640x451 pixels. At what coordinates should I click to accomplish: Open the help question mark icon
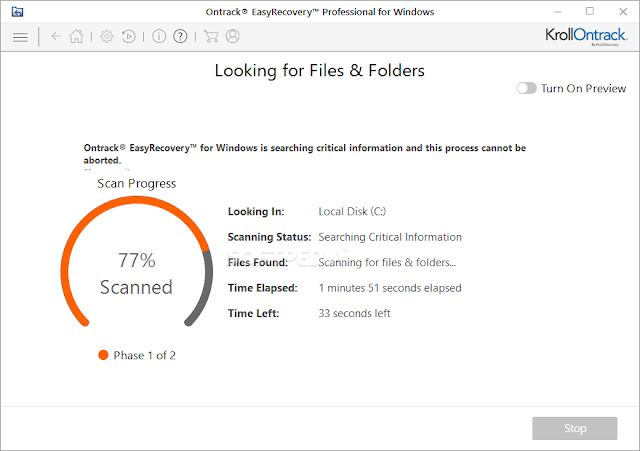click(180, 36)
